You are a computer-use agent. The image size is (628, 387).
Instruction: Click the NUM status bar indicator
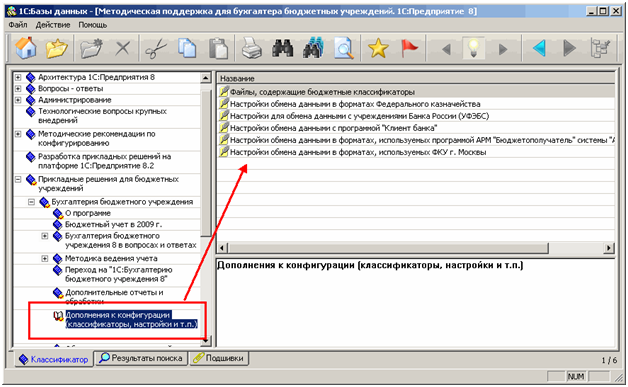[x=576, y=376]
